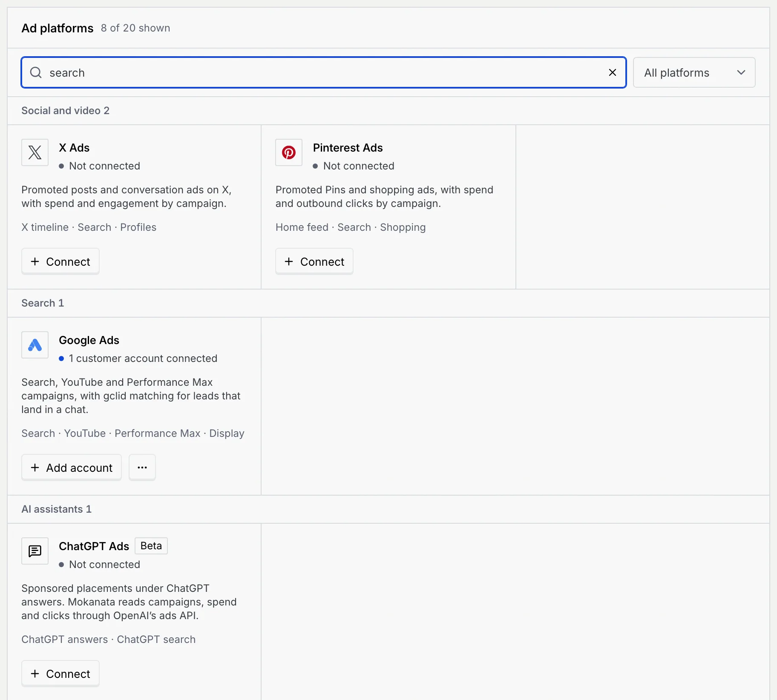Image resolution: width=777 pixels, height=700 pixels.
Task: Click the Beta badge beside ChatGPT Ads
Action: 151,546
